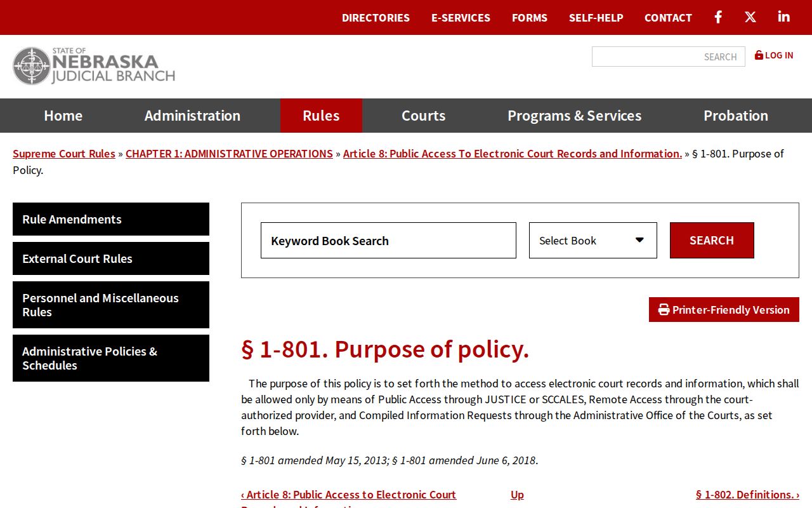The image size is (812, 508).
Task: Open the LinkedIn icon
Action: tap(784, 17)
